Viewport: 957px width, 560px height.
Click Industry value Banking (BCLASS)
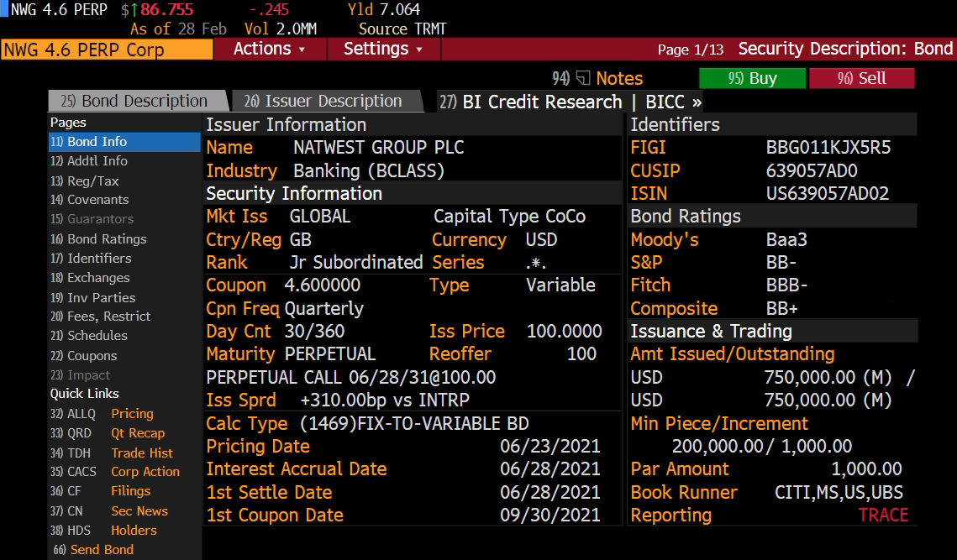pos(369,170)
